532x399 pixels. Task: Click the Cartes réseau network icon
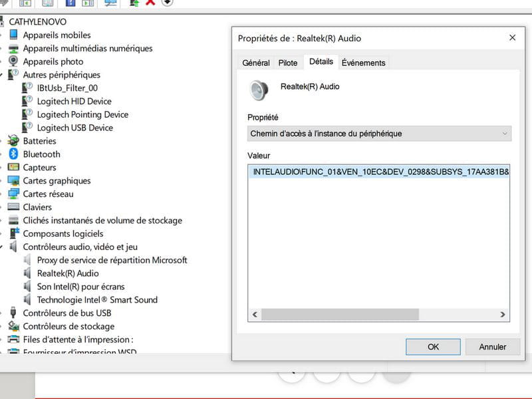pyautogui.click(x=13, y=194)
